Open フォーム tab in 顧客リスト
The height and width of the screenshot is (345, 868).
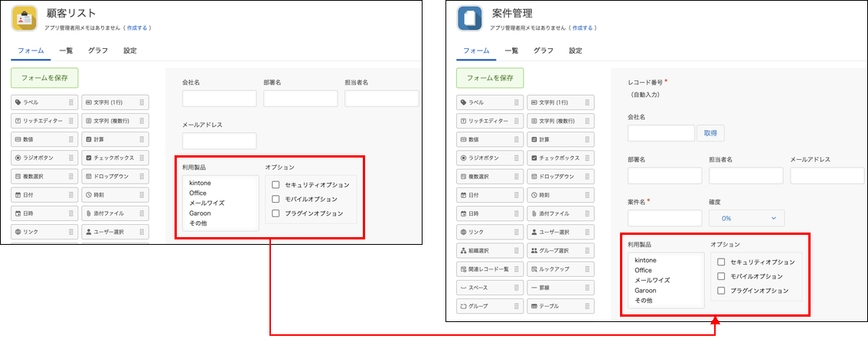point(31,50)
